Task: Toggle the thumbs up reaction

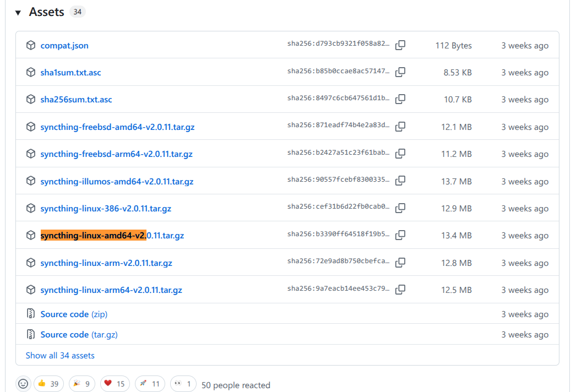Action: coord(48,384)
